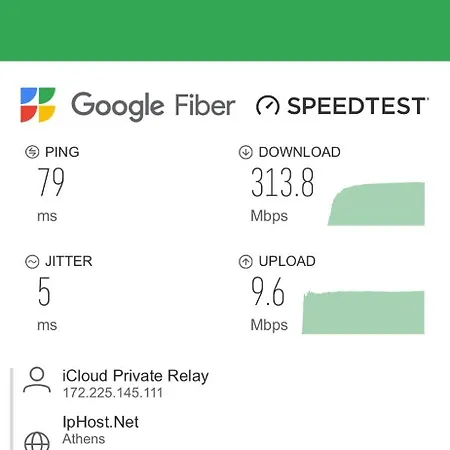Viewport: 450px width, 450px height.
Task: Click the Google Fiber colorful logo icon
Action: (x=38, y=105)
